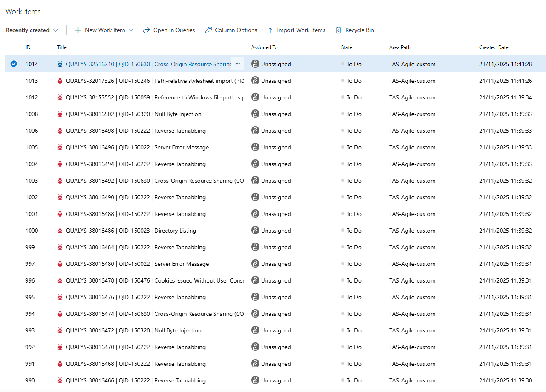Click the To Do state dot for 1012
The image size is (546, 392).
(343, 97)
